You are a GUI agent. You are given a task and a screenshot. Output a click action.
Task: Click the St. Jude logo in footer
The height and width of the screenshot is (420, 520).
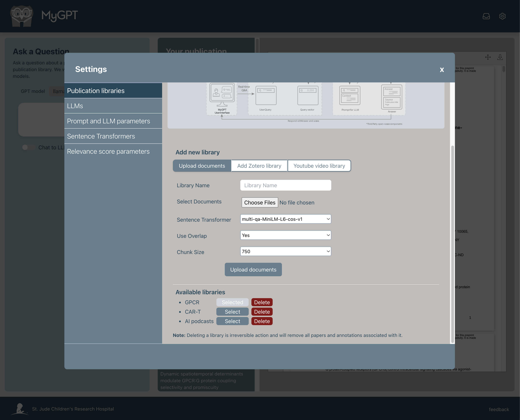[x=20, y=409]
